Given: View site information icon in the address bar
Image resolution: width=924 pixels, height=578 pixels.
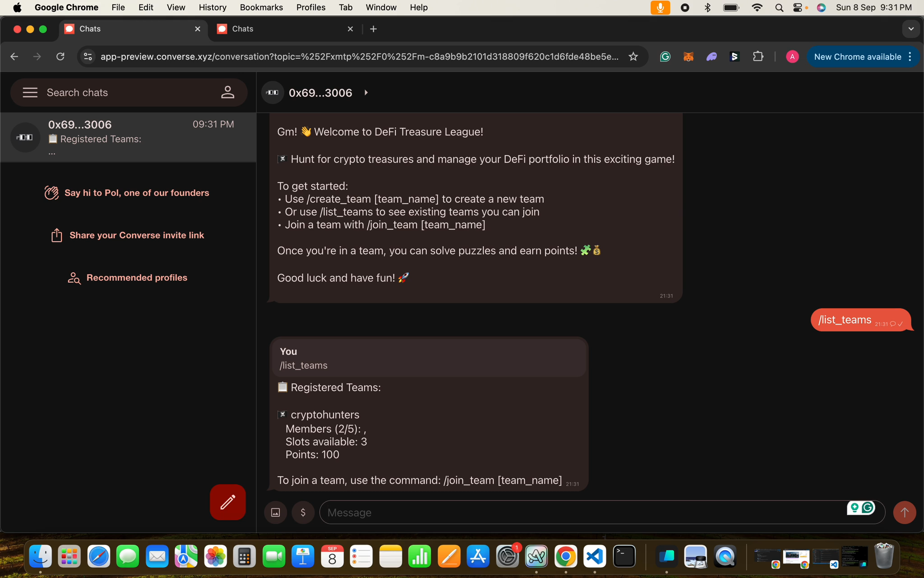Looking at the screenshot, I should click(x=88, y=56).
